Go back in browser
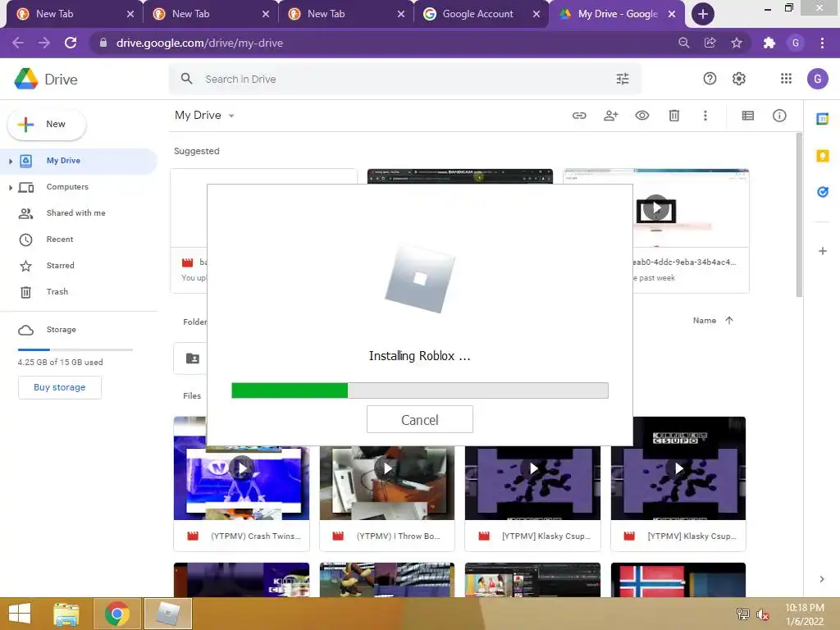The image size is (840, 630). tap(18, 43)
